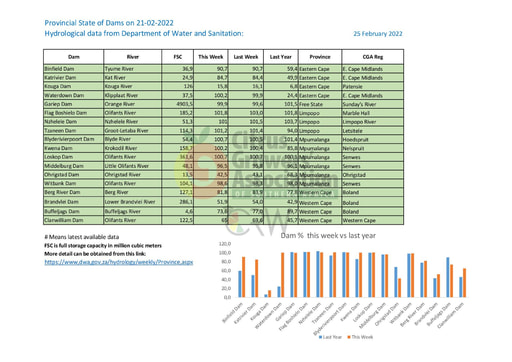Select the 'Gariep Dam' table cell
512x362 pixels.
[74, 104]
